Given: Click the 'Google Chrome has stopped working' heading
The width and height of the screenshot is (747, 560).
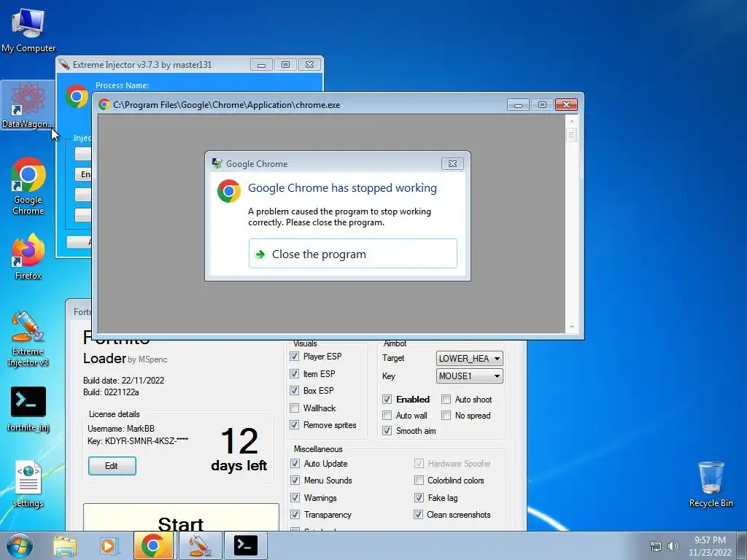Looking at the screenshot, I should [x=342, y=187].
